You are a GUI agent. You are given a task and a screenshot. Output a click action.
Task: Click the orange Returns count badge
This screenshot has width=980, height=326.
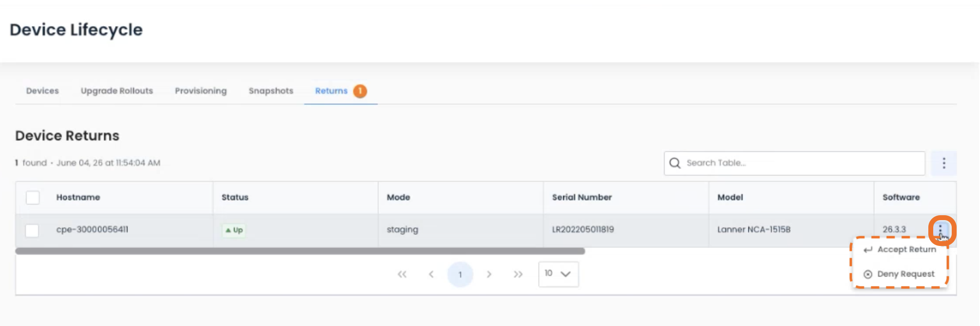point(360,91)
